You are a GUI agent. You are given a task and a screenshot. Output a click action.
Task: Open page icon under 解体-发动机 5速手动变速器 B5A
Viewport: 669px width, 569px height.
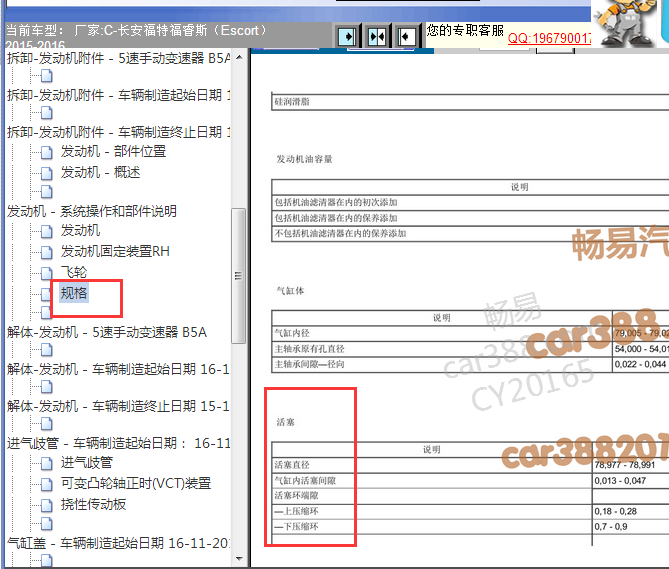[x=47, y=350]
